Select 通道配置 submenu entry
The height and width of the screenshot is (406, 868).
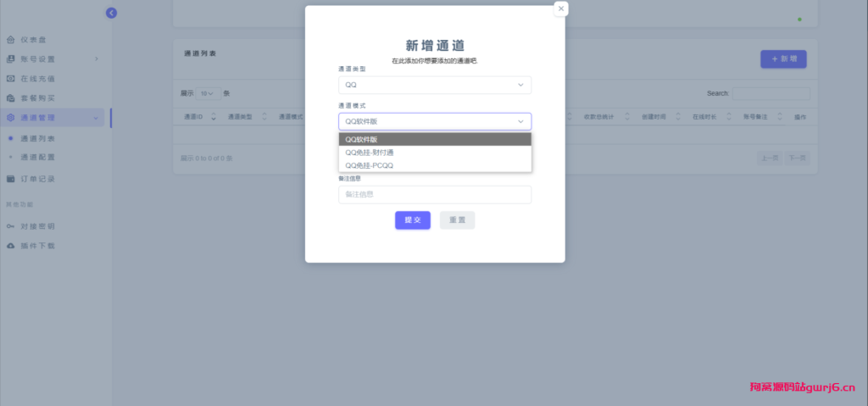tap(37, 158)
